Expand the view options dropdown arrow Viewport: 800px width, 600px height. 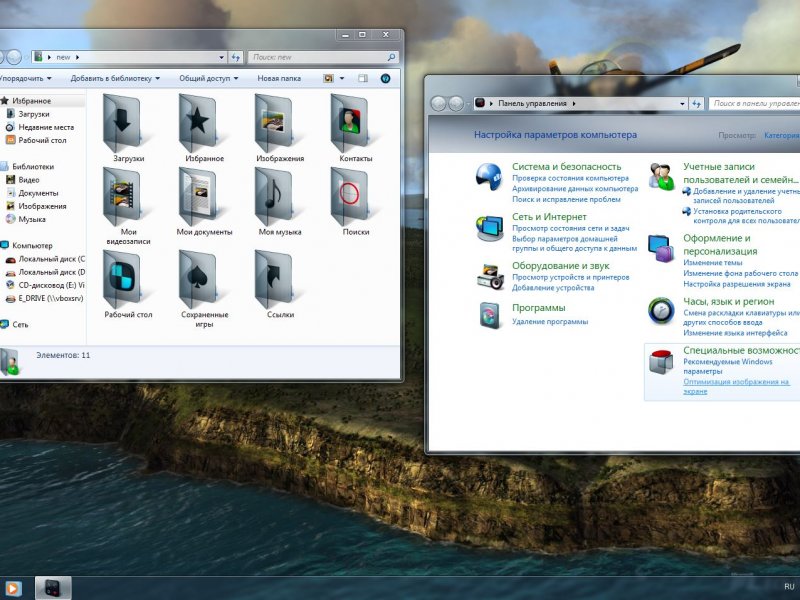[x=342, y=78]
